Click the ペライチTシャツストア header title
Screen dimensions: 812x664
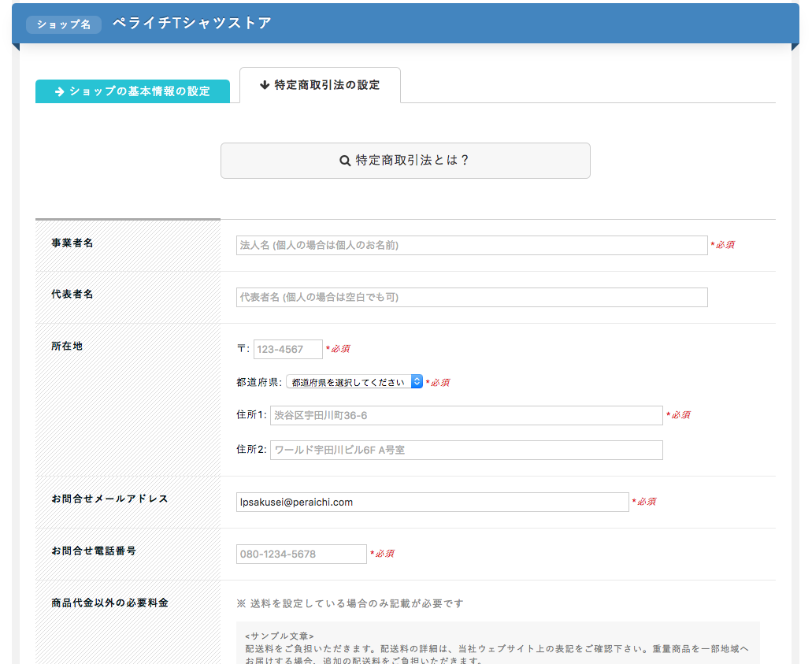(x=193, y=23)
